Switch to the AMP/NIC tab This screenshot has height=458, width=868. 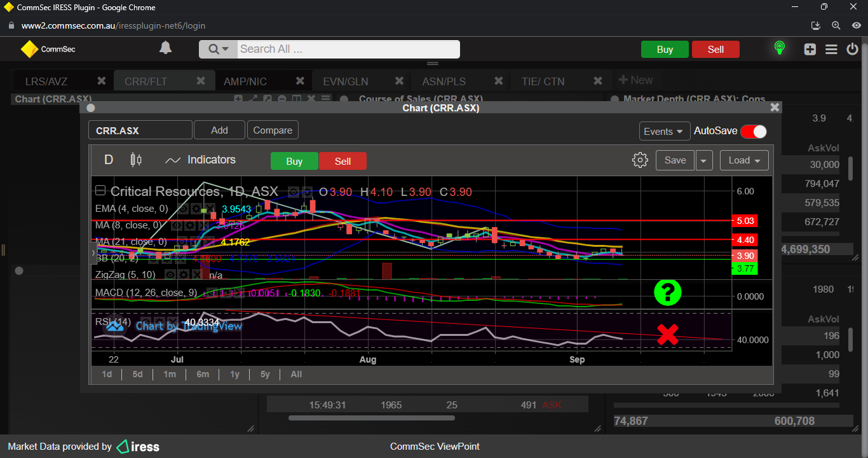tap(245, 81)
